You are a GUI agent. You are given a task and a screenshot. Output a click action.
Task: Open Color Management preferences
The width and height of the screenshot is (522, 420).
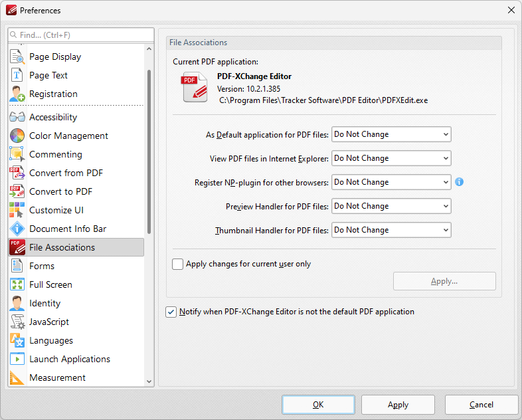click(x=76, y=136)
